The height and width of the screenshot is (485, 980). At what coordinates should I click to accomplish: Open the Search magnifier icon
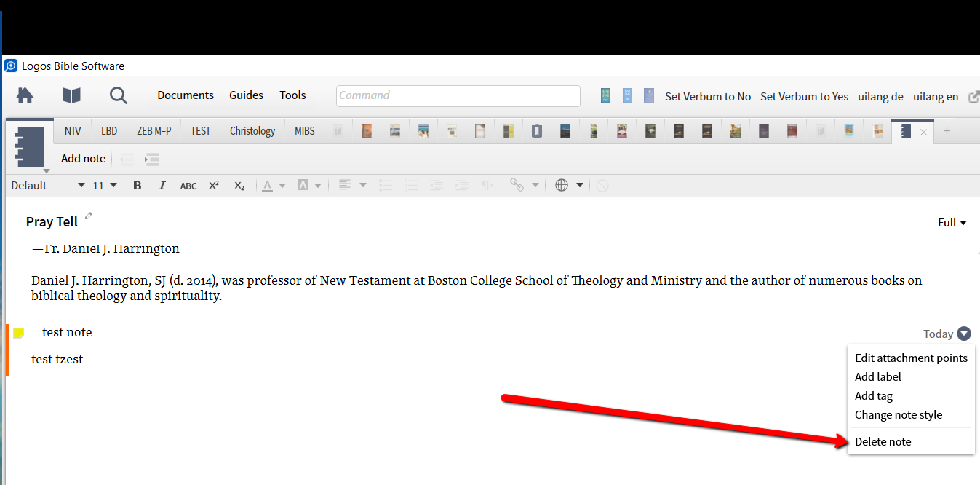pyautogui.click(x=119, y=95)
